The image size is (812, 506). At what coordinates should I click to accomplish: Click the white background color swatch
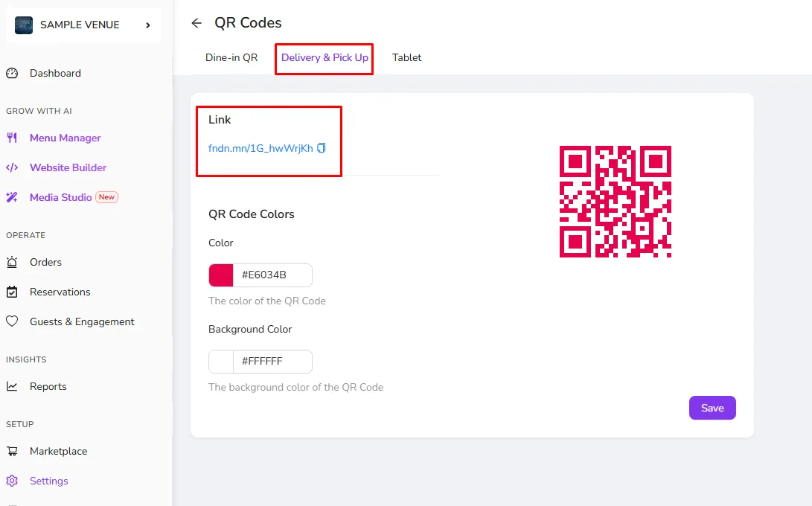[x=221, y=362]
